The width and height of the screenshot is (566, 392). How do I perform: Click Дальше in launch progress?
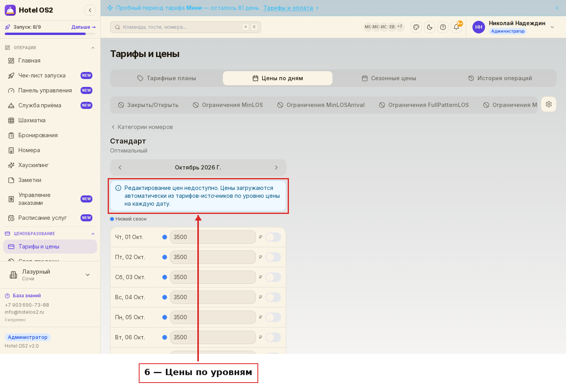pos(83,27)
